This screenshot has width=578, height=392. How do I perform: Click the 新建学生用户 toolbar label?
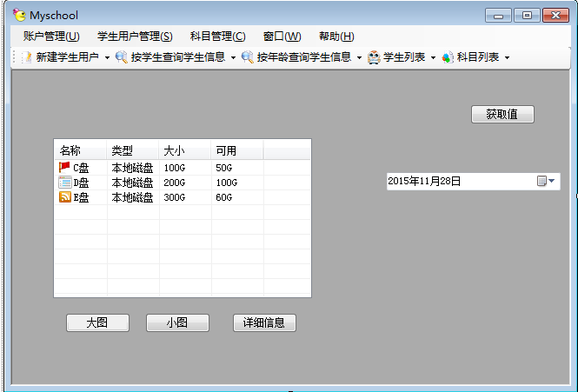(x=67, y=57)
